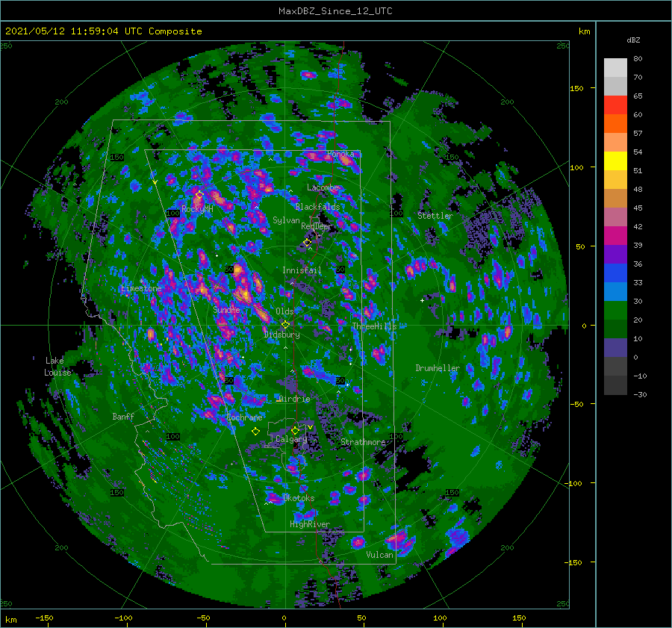Screen dimensions: 672x628
Task: Select the Blackfalds label
Action: pyautogui.click(x=317, y=207)
